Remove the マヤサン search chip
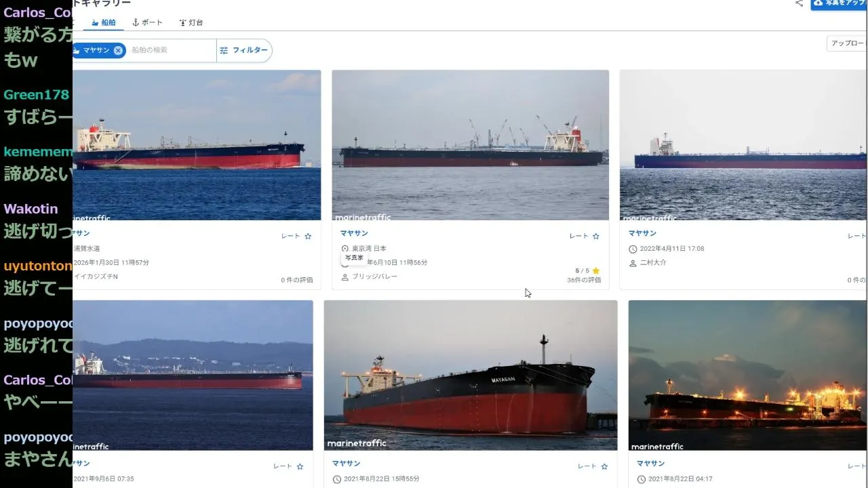Image resolution: width=868 pixels, height=488 pixels. click(x=118, y=50)
